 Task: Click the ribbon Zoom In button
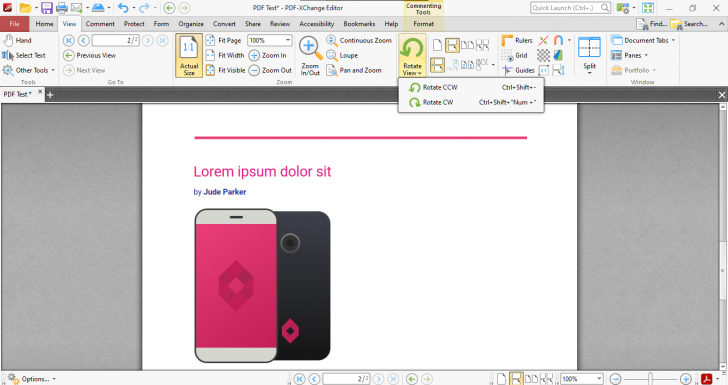(x=268, y=55)
